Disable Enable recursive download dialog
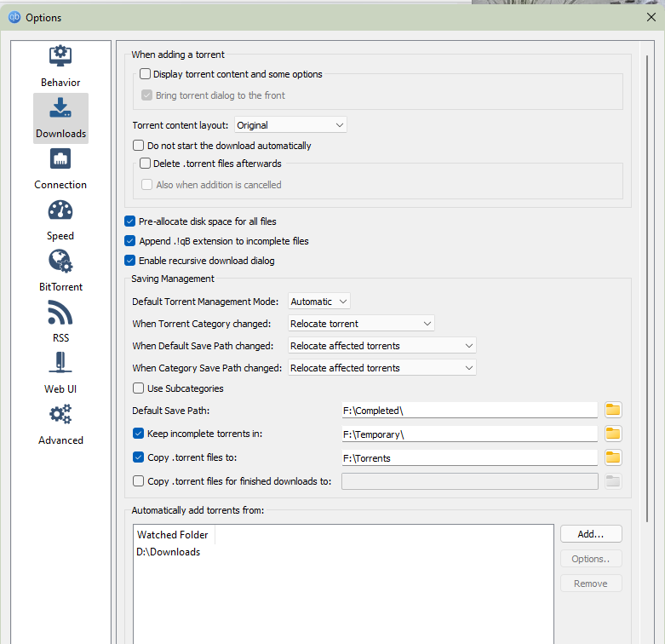 coord(129,261)
